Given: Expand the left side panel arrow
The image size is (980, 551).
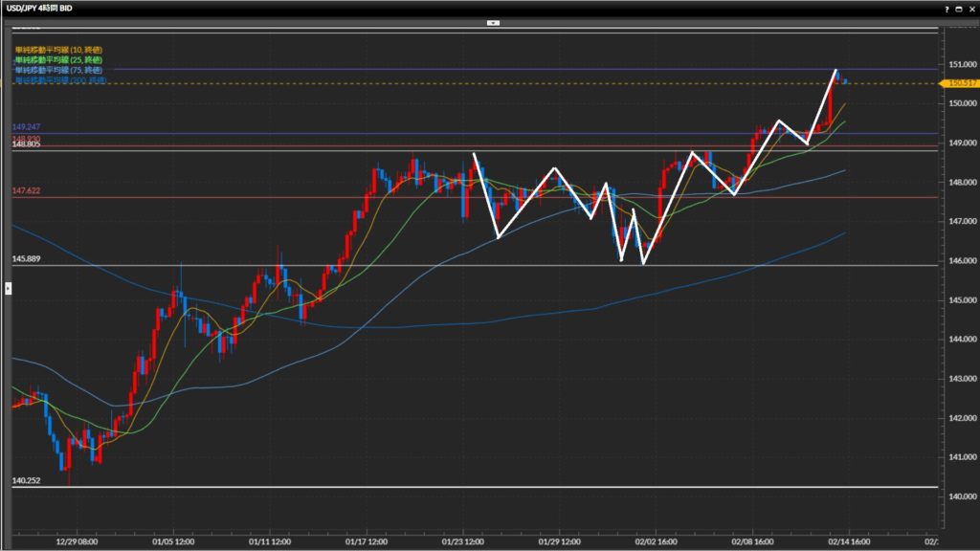Looking at the screenshot, I should 8,286.
